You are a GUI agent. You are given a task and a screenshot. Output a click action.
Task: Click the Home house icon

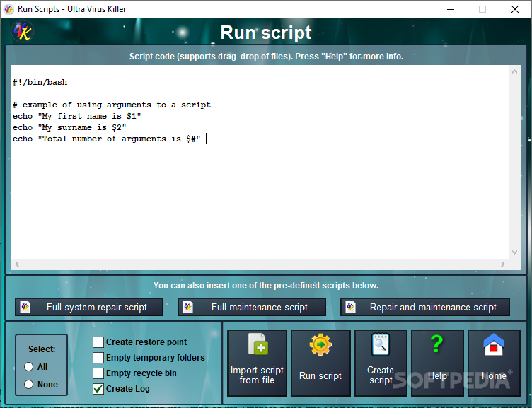click(494, 344)
